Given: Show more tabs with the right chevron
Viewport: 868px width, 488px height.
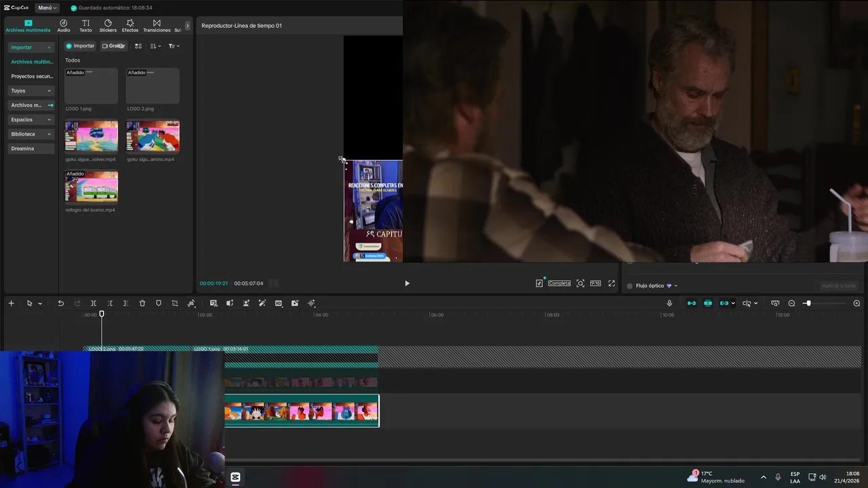Looking at the screenshot, I should point(188,26).
